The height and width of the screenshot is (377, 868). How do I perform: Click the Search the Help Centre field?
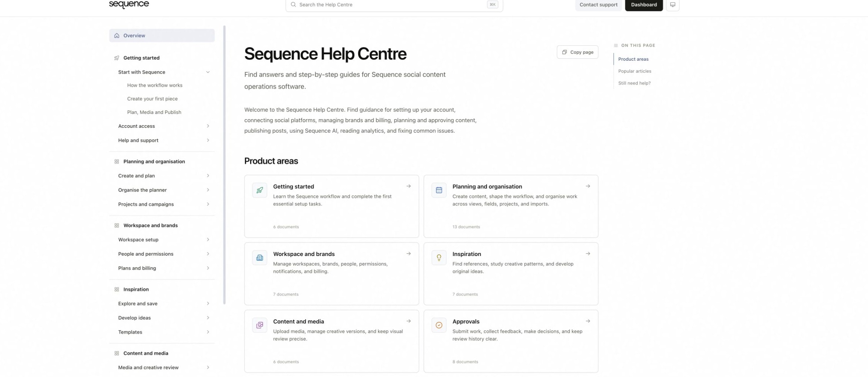pos(394,5)
